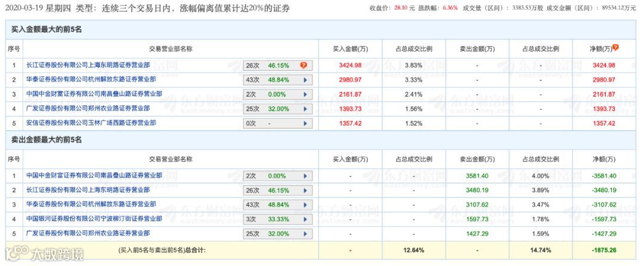
Task: Open 中国银河证券宁波柳汀街证券营业部 link
Action: pyautogui.click(x=94, y=219)
